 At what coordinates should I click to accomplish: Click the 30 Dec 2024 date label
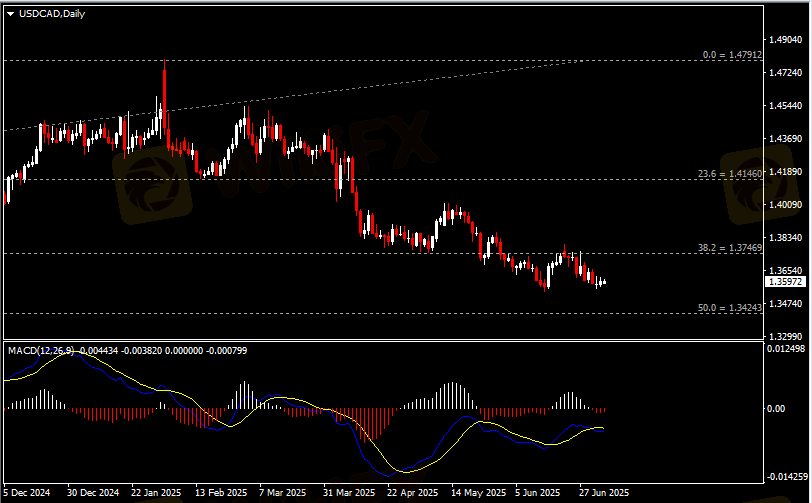tap(93, 492)
